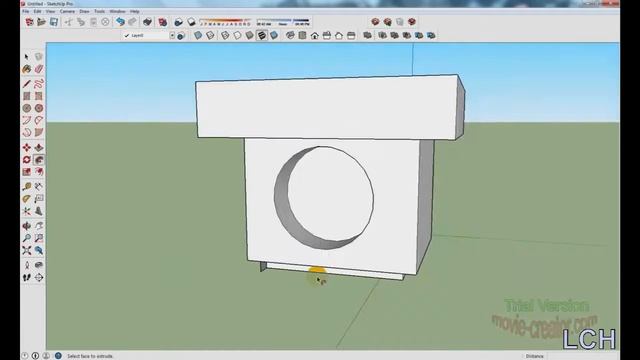Choose the Rectangle tool
This screenshot has width=640, height=360.
pos(27,96)
